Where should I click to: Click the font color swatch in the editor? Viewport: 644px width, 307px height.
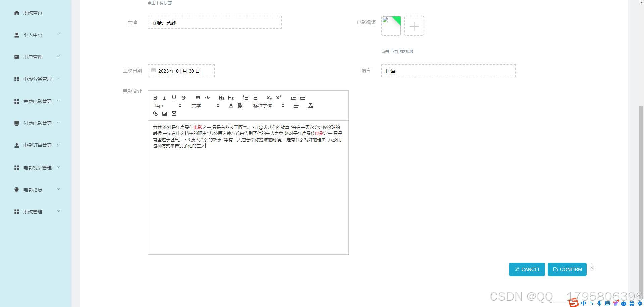click(231, 105)
